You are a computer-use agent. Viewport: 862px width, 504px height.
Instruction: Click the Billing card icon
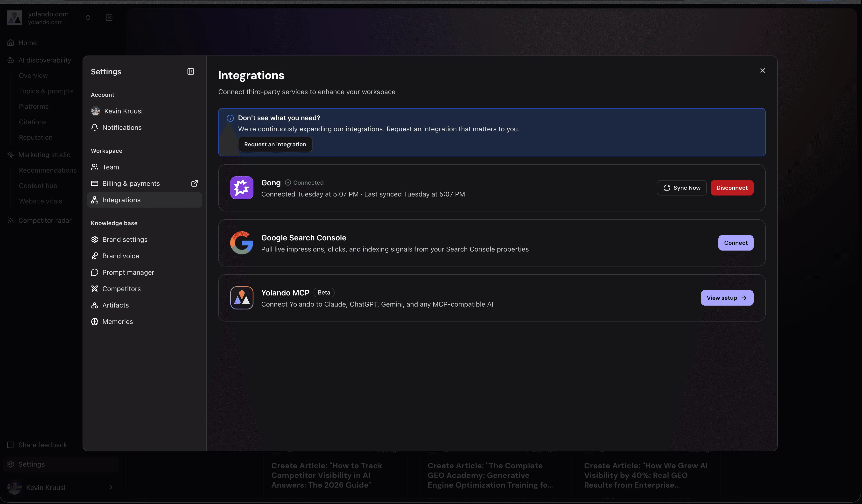coord(94,184)
